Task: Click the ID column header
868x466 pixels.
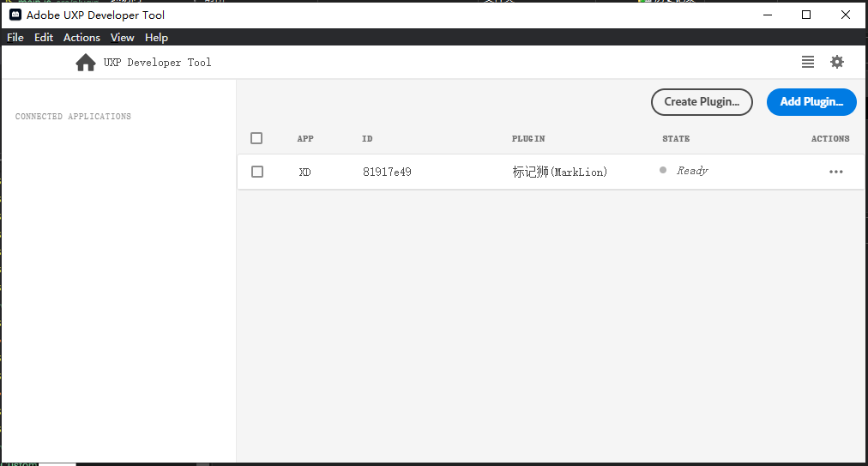Action: pos(367,138)
